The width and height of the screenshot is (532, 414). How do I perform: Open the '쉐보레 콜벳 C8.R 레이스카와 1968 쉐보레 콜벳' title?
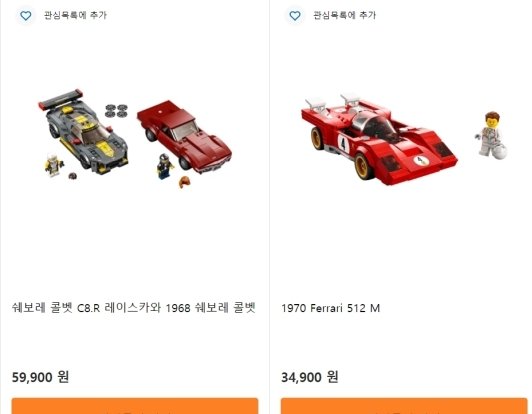134,308
